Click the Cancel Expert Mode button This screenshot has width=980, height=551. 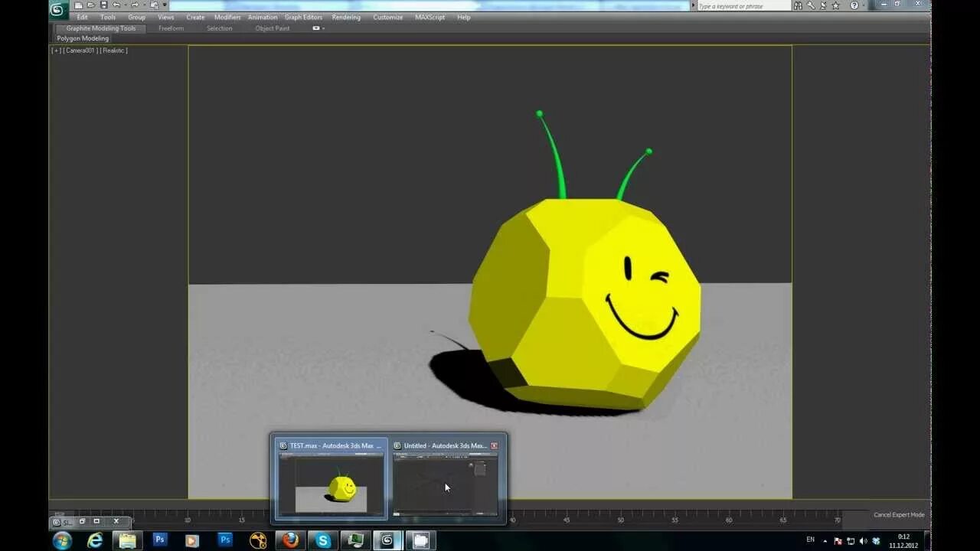point(899,515)
